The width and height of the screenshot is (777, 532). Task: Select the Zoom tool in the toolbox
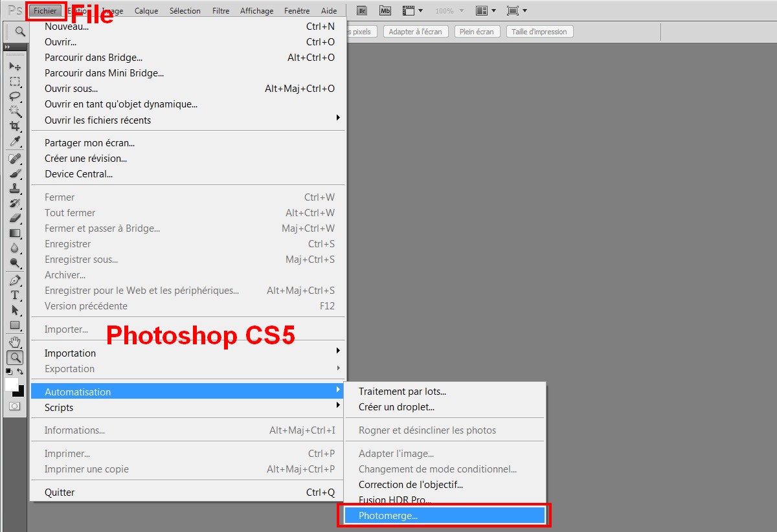pyautogui.click(x=15, y=357)
